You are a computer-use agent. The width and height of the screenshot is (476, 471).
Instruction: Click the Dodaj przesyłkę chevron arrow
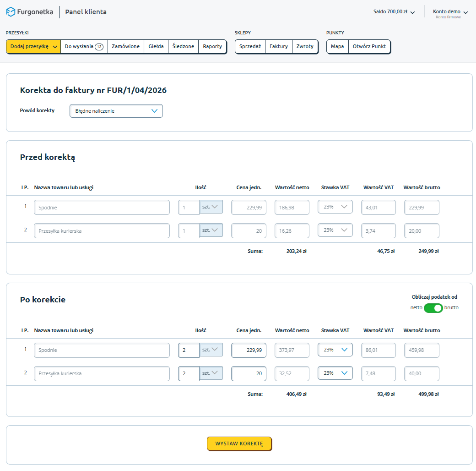pos(55,47)
